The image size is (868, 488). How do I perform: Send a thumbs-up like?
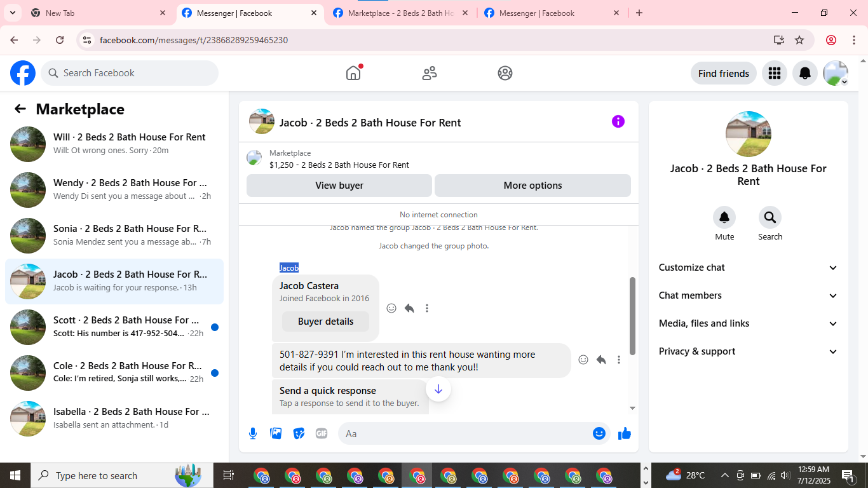(625, 433)
